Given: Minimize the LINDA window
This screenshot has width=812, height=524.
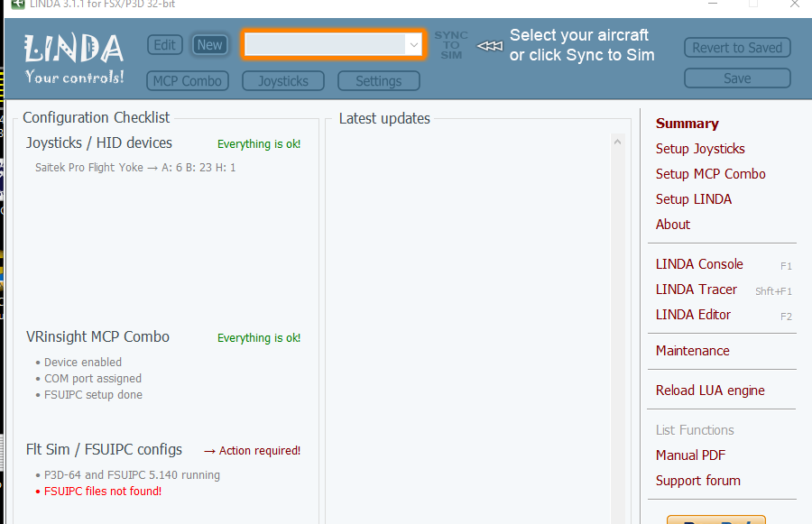Looking at the screenshot, I should click(x=713, y=4).
